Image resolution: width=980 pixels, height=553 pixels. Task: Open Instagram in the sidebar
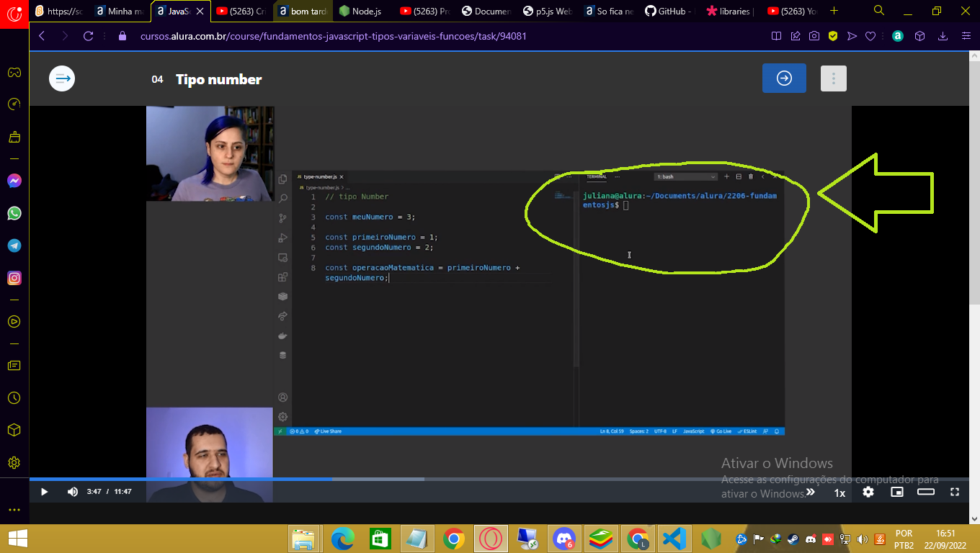pos(14,278)
